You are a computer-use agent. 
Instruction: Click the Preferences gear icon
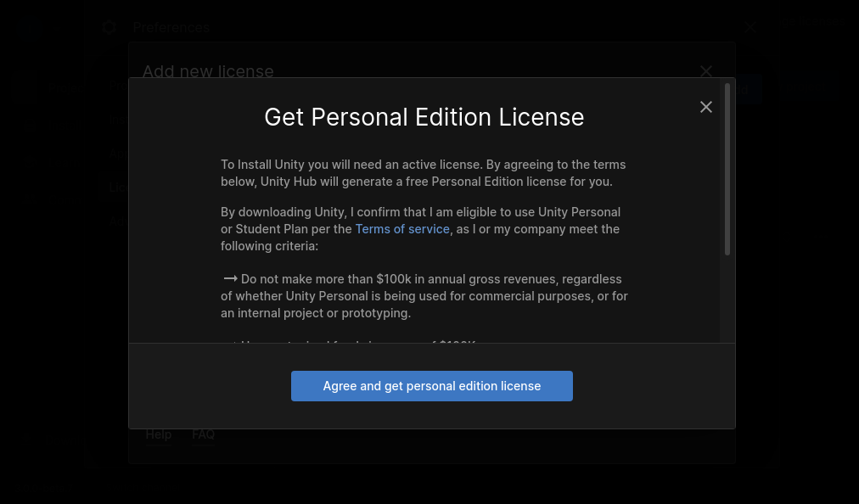109,27
